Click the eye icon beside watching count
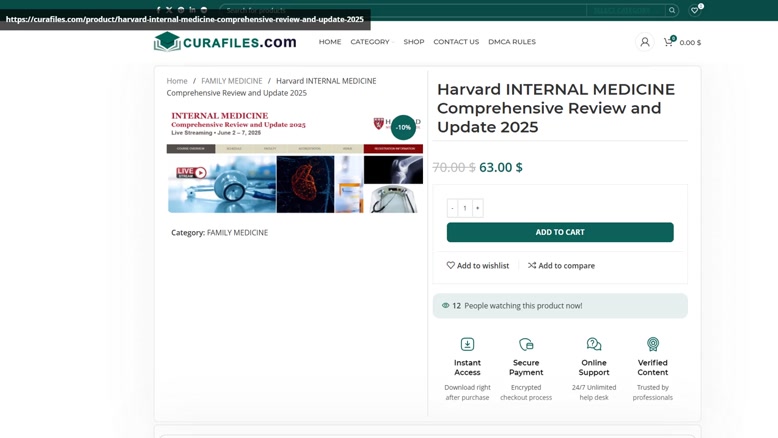The image size is (778, 438). tap(446, 306)
